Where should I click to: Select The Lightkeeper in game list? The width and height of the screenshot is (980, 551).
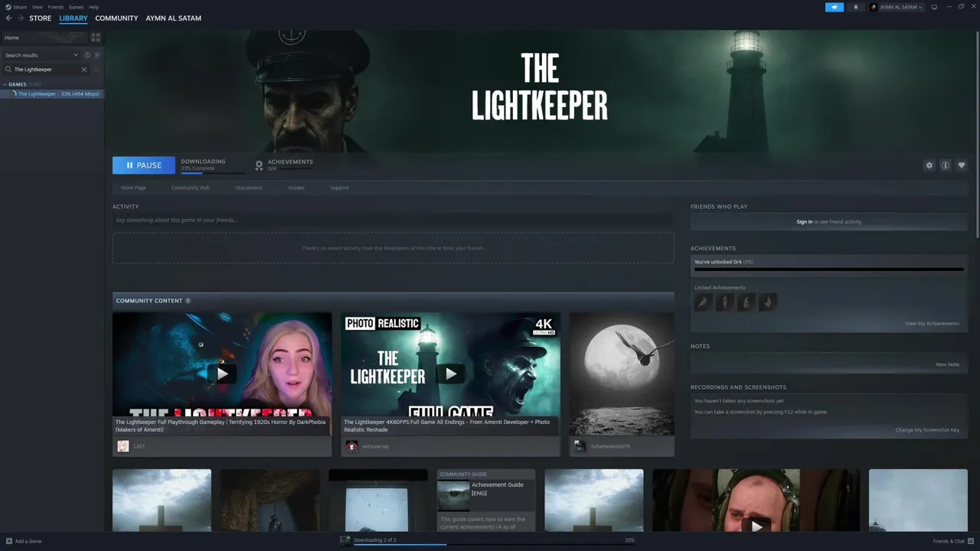point(52,94)
